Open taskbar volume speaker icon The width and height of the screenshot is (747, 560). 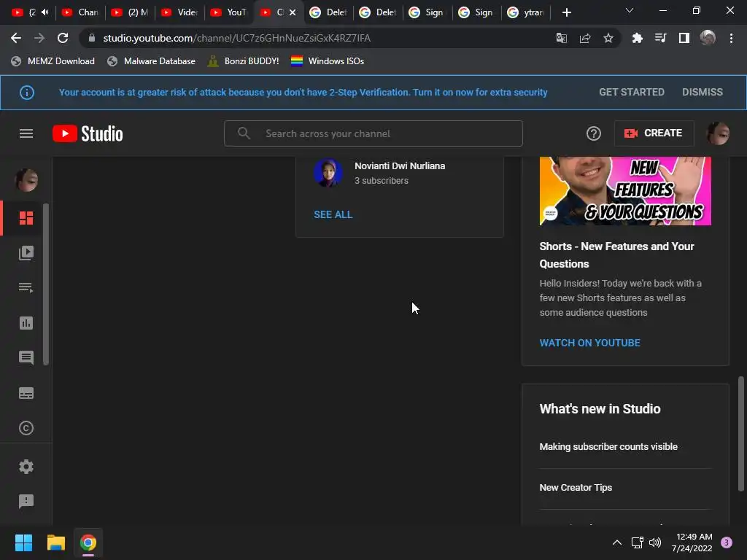pos(655,542)
